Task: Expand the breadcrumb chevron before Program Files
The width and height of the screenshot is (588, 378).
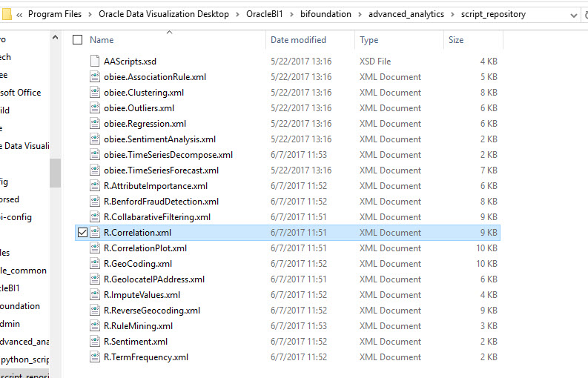Action: [19, 15]
